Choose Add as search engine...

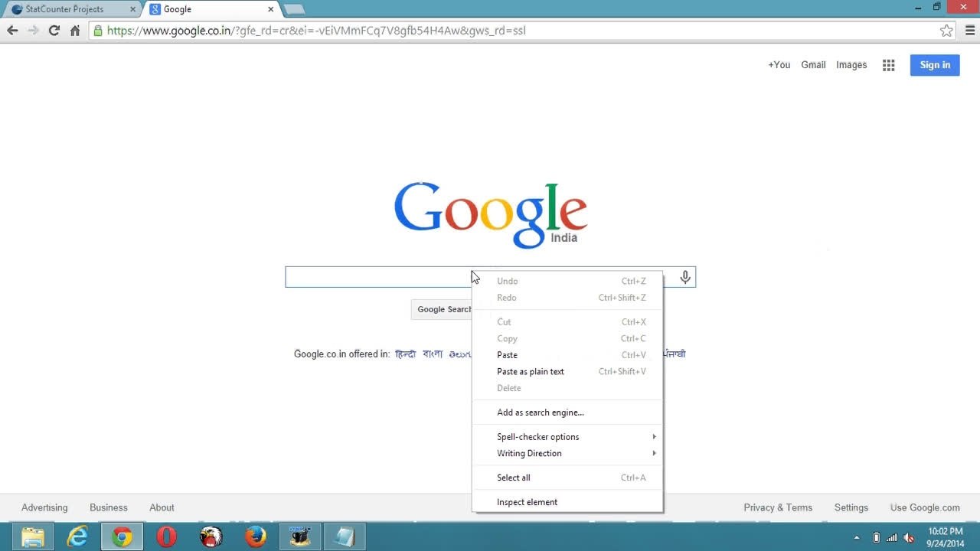pyautogui.click(x=567, y=412)
